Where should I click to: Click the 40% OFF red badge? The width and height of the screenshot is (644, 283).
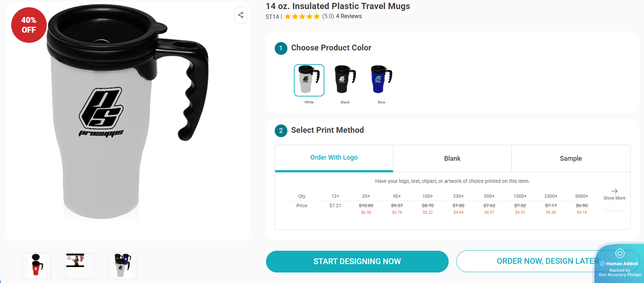[29, 25]
